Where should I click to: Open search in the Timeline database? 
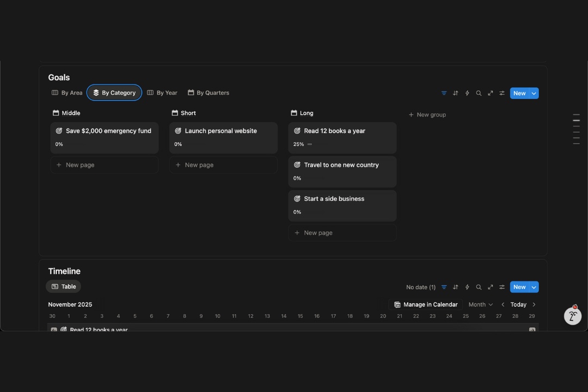click(x=479, y=287)
